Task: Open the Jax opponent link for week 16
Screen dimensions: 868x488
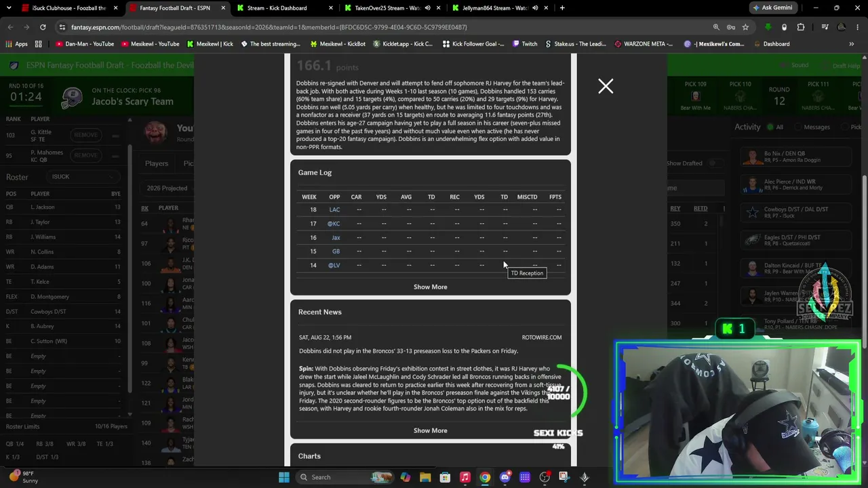Action: pyautogui.click(x=336, y=238)
